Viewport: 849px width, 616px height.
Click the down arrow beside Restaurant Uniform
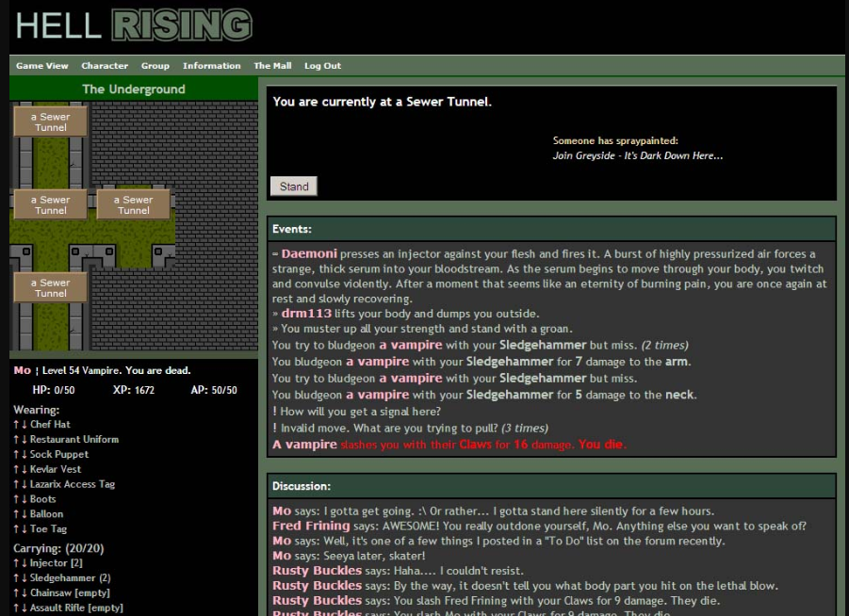(x=24, y=440)
